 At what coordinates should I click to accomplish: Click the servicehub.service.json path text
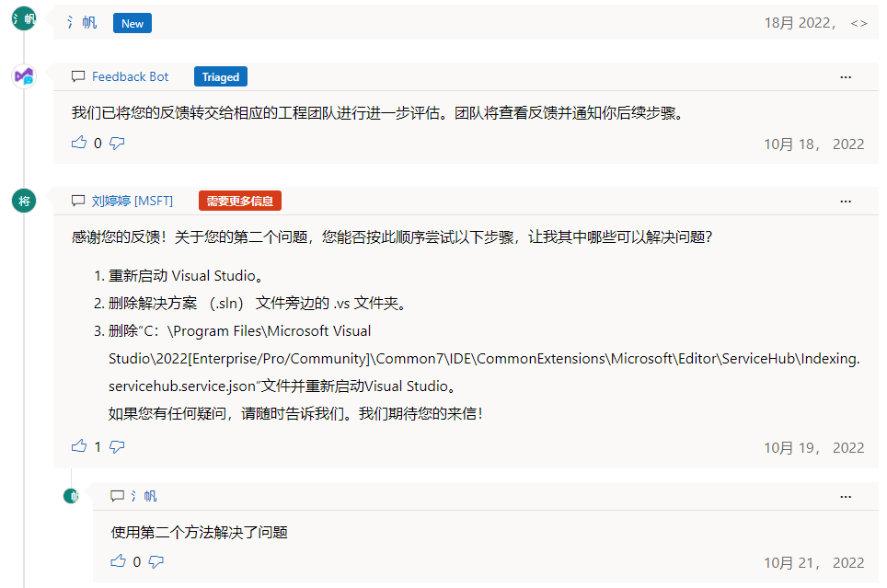point(282,386)
